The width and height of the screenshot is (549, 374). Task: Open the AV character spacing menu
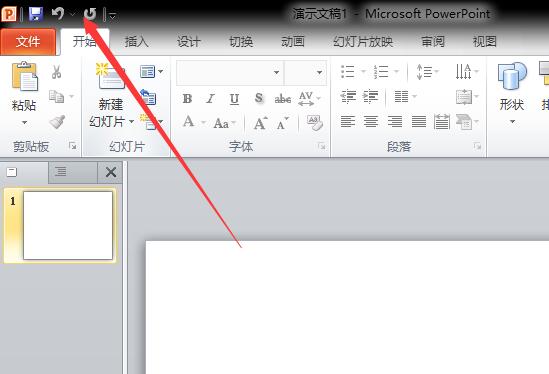tap(309, 98)
